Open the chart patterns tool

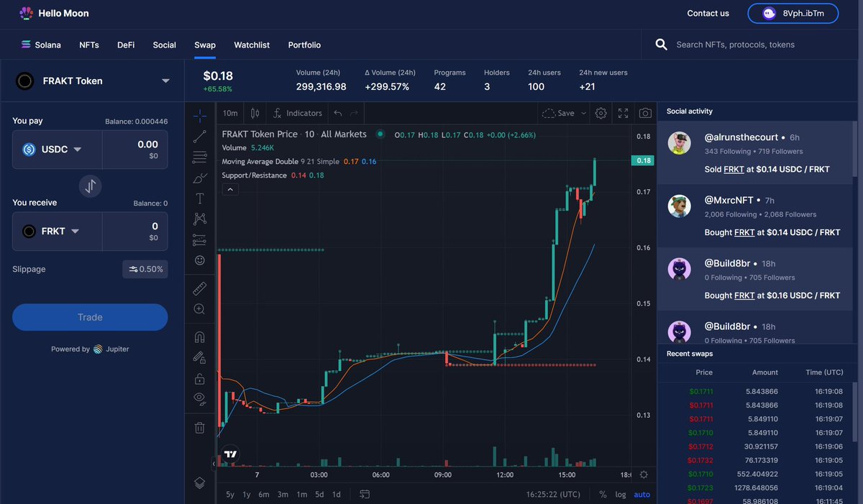(x=200, y=219)
